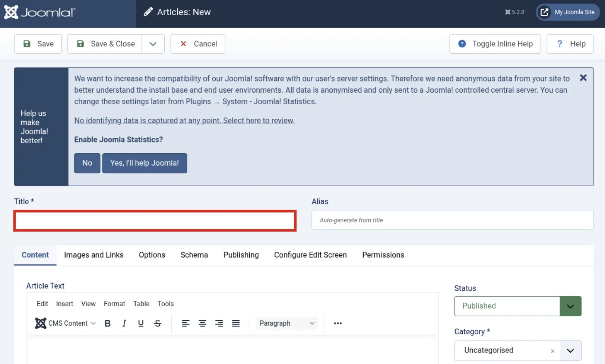Screen dimensions: 605x364
Task: Cancel the new article
Action: coord(198,44)
